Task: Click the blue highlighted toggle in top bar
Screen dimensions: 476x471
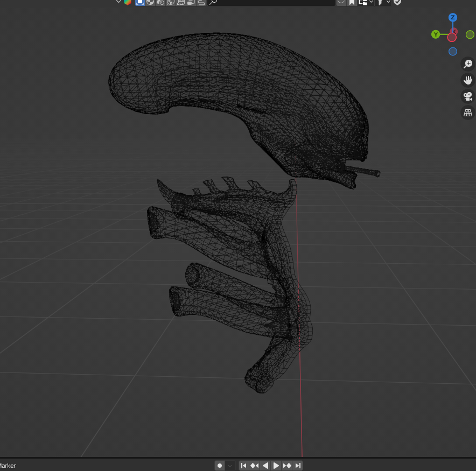Action: point(139,3)
